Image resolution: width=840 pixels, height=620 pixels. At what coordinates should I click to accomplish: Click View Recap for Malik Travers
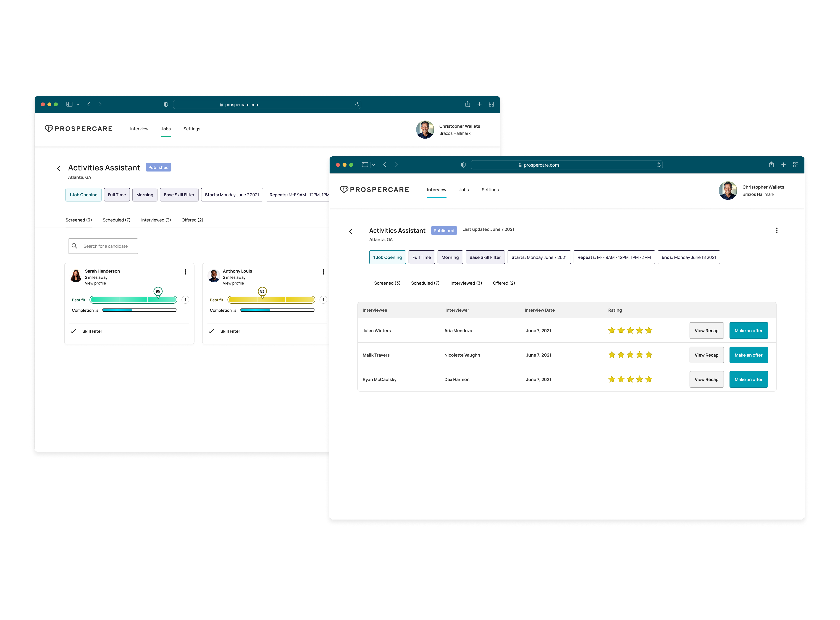[x=706, y=355]
